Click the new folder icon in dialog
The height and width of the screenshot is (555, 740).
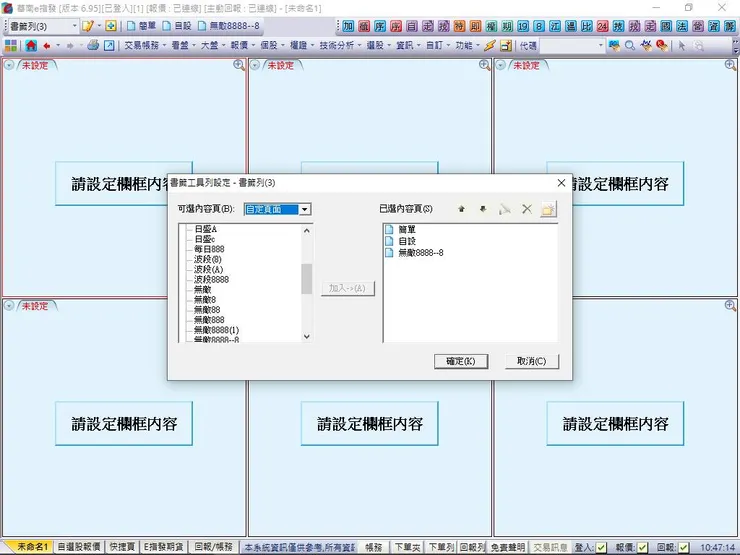click(x=548, y=209)
